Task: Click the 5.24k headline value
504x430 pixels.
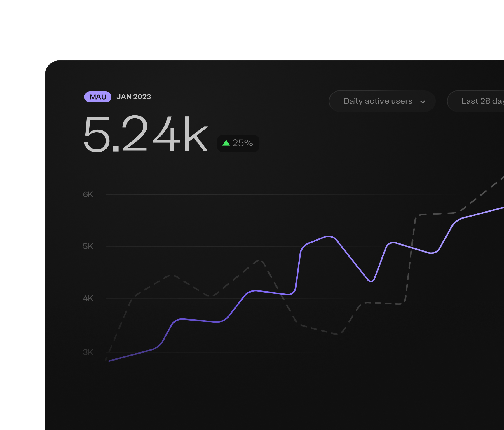Action: [146, 134]
